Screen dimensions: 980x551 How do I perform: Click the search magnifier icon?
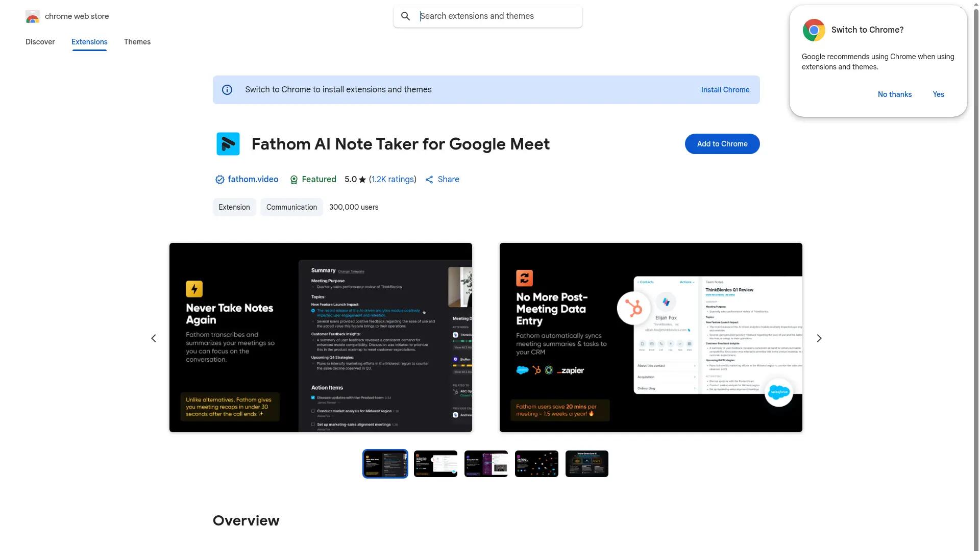(x=406, y=16)
